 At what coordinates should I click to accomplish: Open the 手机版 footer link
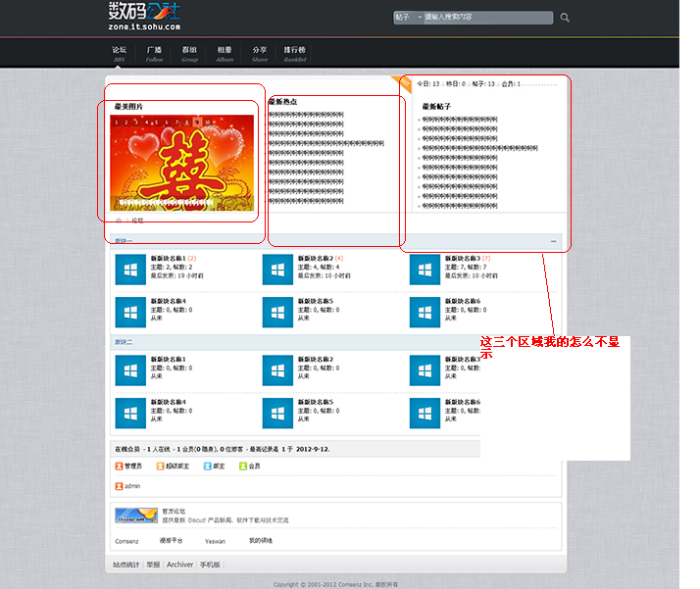(x=210, y=564)
